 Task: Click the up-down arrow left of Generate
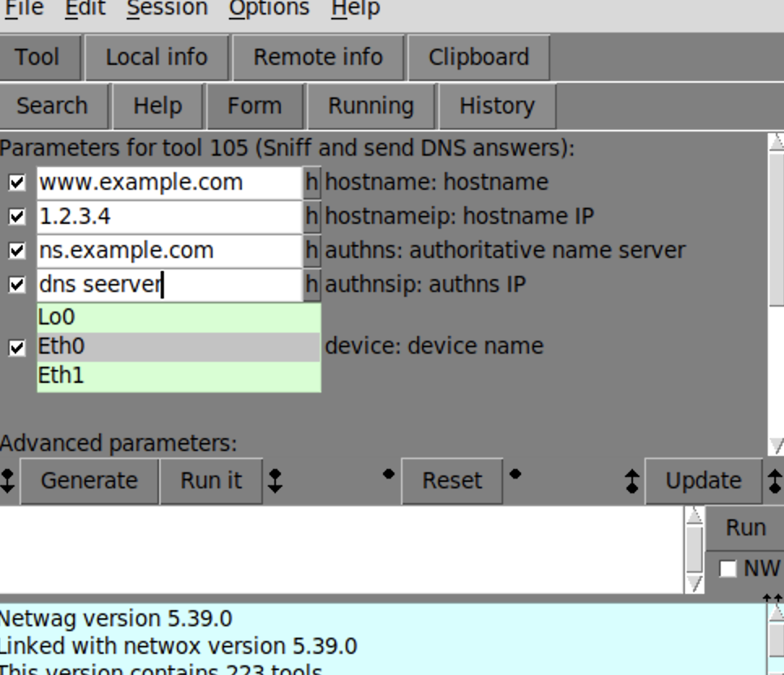point(7,481)
